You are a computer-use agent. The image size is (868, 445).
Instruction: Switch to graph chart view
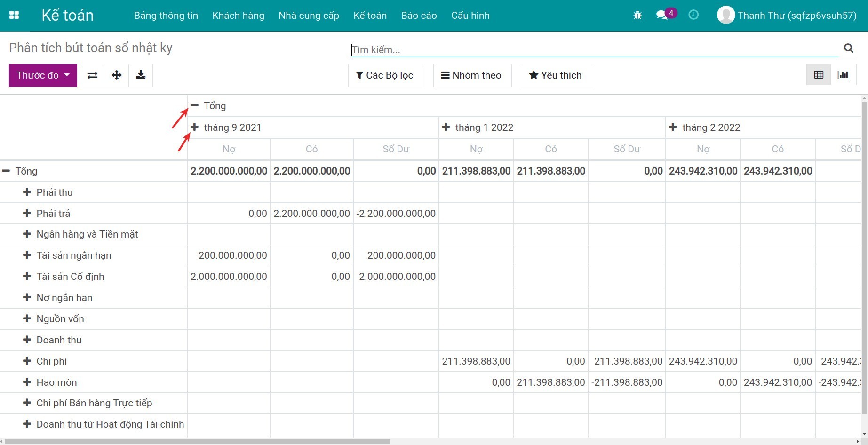pos(843,75)
